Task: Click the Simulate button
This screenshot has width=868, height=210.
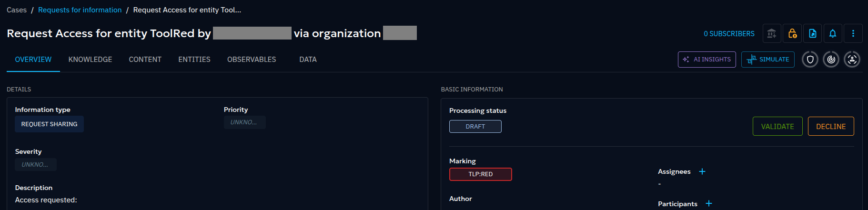Action: tap(767, 60)
